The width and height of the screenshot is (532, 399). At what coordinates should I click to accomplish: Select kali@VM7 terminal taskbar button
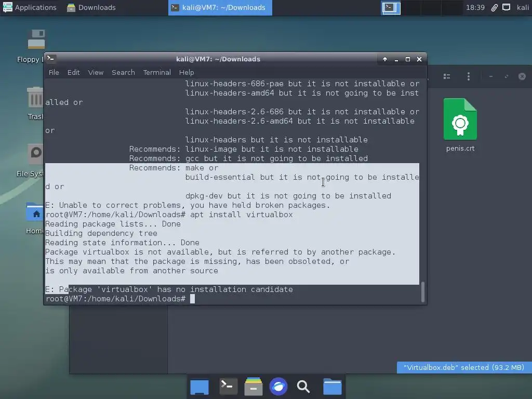(220, 7)
